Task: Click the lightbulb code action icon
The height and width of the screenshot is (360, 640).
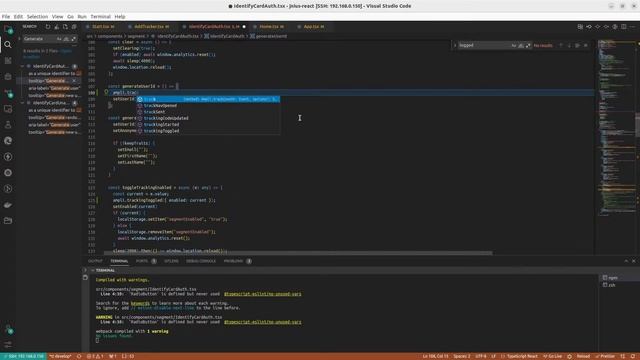Action: pyautogui.click(x=106, y=92)
